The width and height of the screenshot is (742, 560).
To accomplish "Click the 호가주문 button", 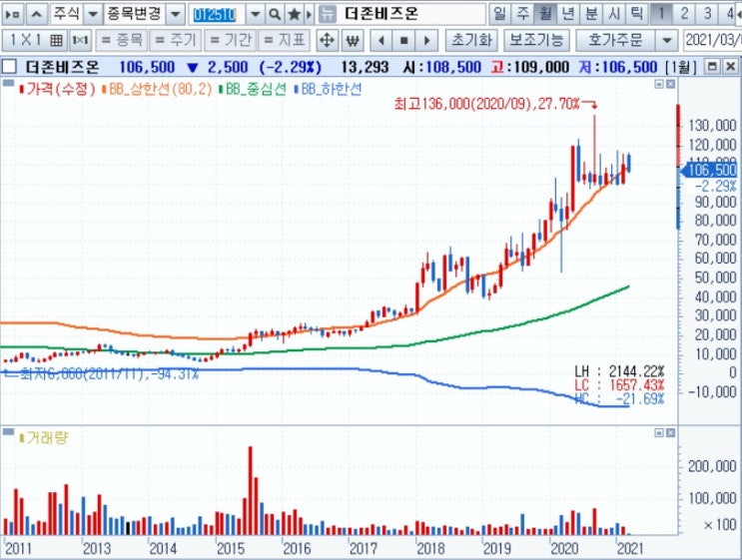I will pos(615,40).
